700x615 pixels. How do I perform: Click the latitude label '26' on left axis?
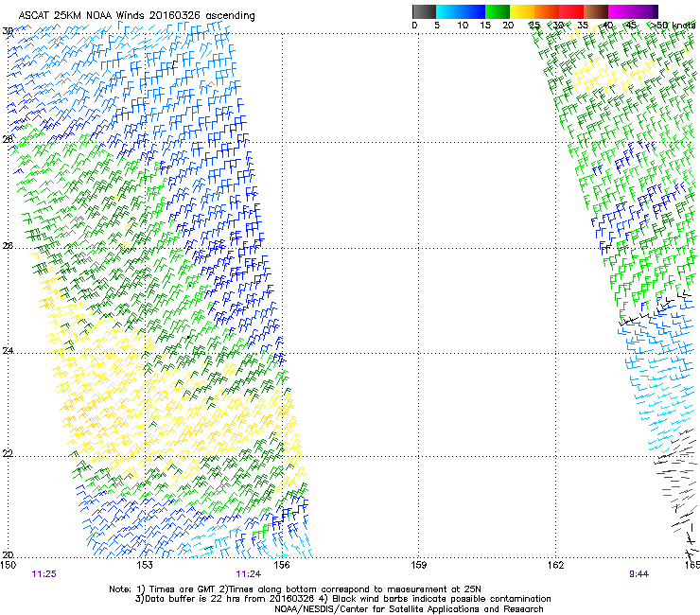coord(8,246)
